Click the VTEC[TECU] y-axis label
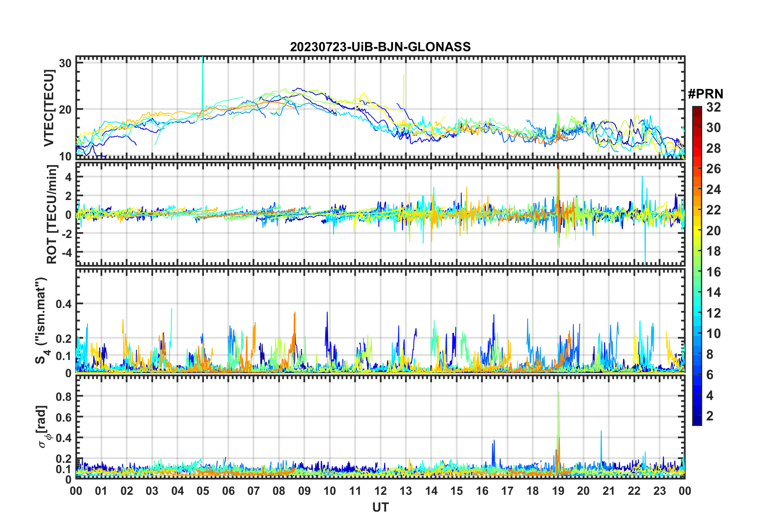Viewport: 761px width, 532px height. [49, 108]
